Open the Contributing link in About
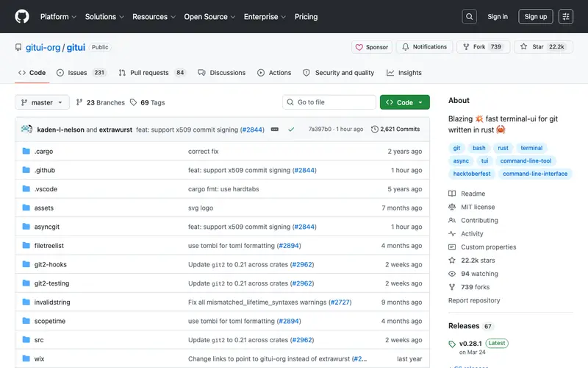 coord(479,220)
